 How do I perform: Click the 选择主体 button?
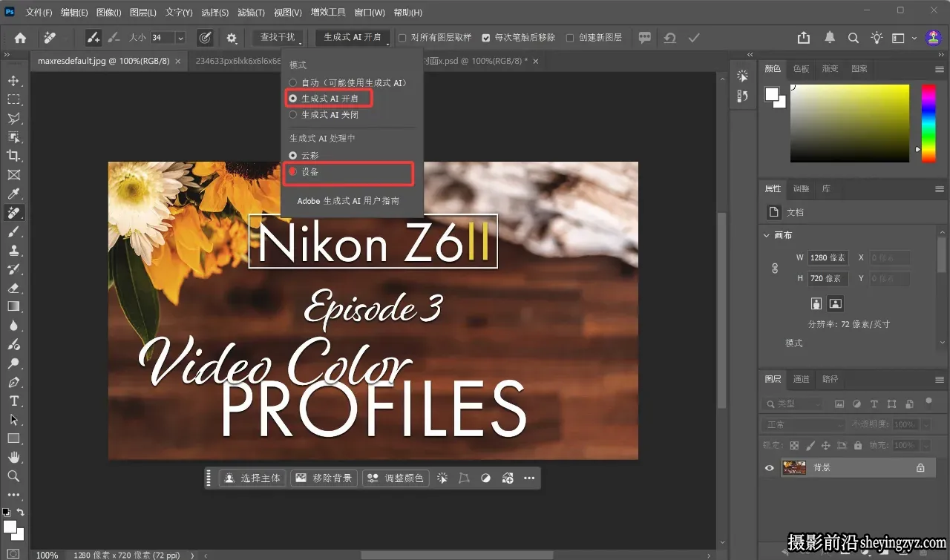[x=252, y=478]
